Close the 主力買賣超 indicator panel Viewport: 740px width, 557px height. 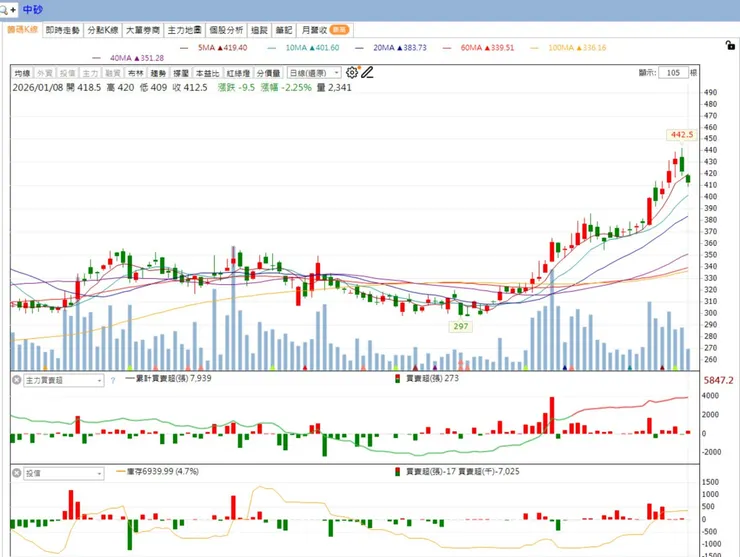17,380
